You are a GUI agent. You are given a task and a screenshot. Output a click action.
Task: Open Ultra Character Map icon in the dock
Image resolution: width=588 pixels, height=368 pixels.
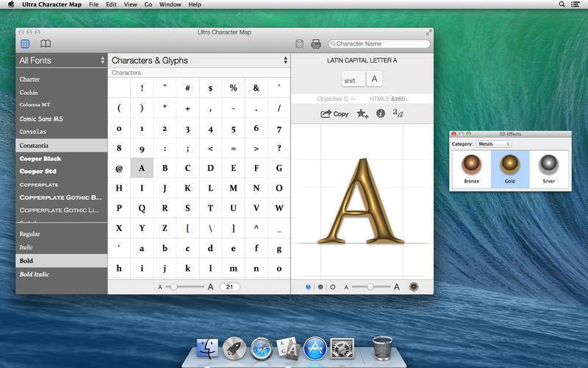288,347
